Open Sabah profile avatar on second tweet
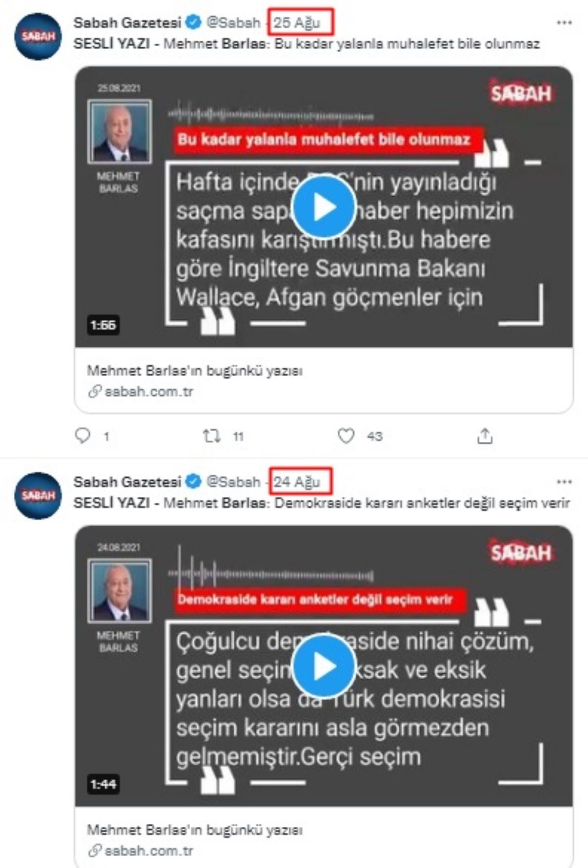This screenshot has height=868, width=588. (38, 496)
